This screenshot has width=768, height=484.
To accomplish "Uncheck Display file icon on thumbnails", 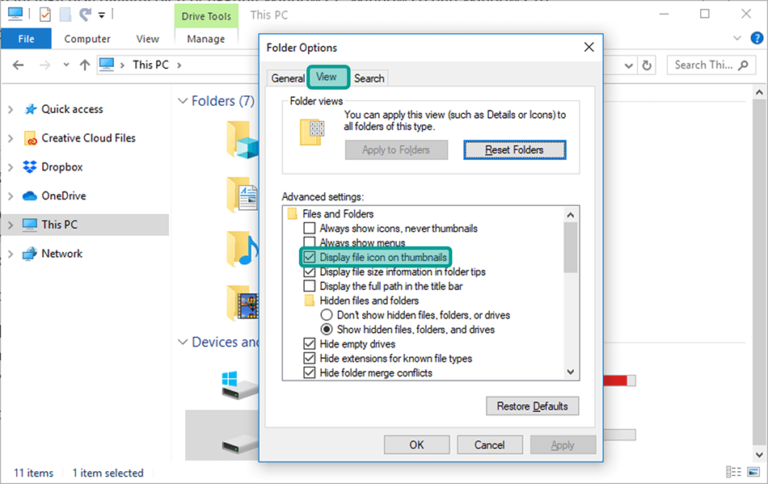I will coord(309,257).
